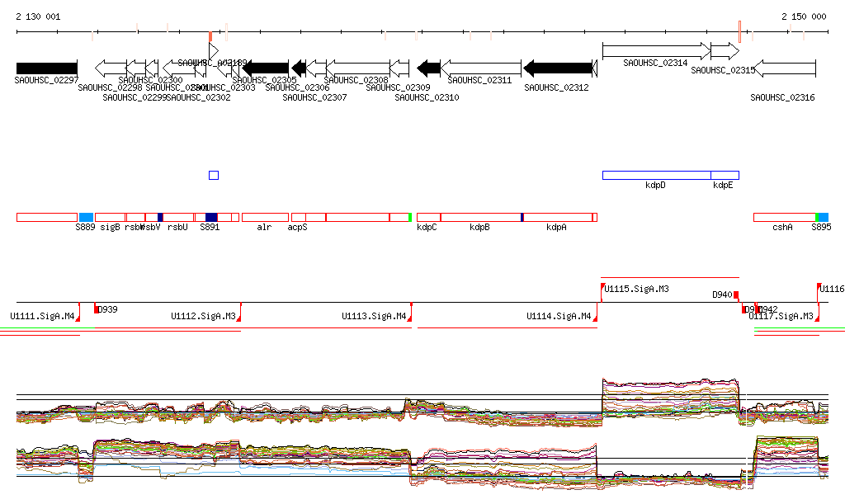Click the light blue S889 segment
The height and width of the screenshot is (504, 845).
[86, 218]
